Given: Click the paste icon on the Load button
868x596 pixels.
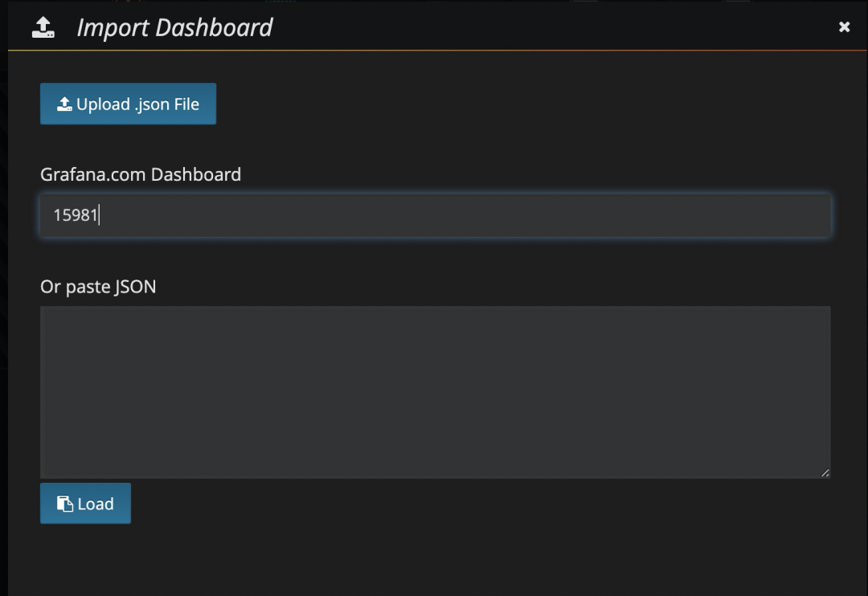Looking at the screenshot, I should (x=64, y=504).
